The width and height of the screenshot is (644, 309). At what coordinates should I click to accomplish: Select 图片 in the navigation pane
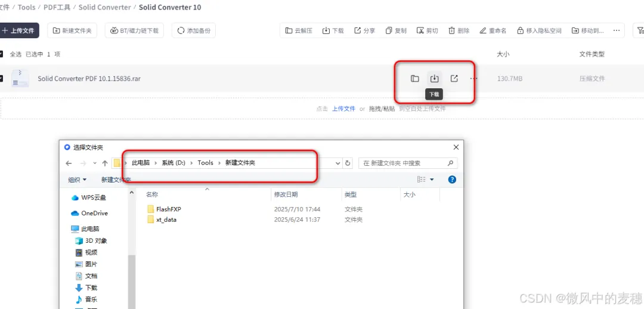coord(86,264)
